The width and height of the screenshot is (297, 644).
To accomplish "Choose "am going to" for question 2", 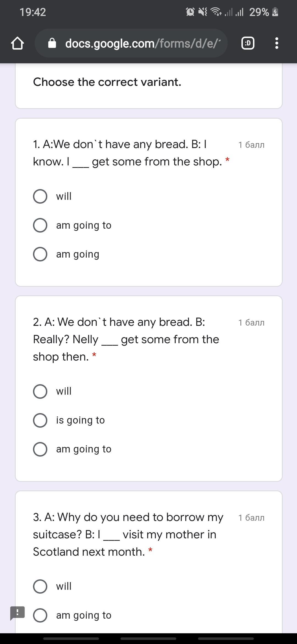I will (x=40, y=449).
